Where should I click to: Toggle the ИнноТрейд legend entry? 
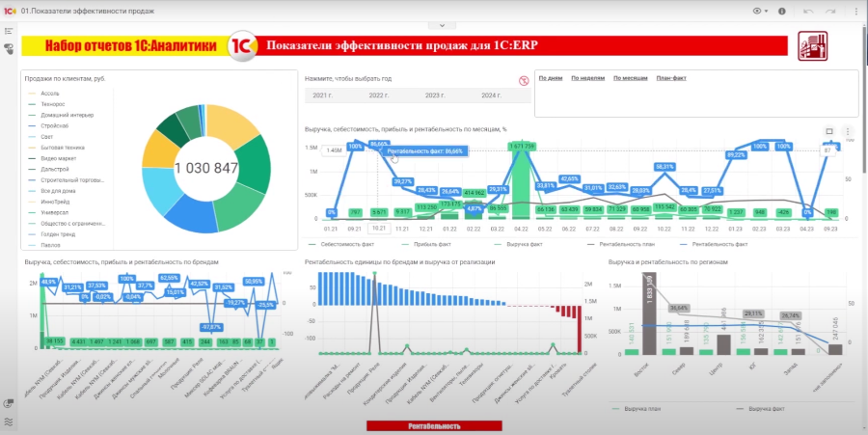coord(49,202)
